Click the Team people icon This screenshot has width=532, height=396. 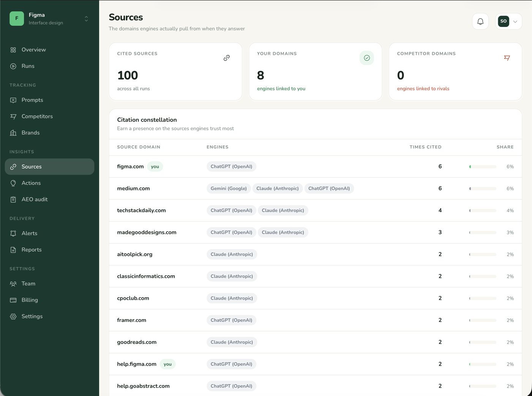[13, 284]
